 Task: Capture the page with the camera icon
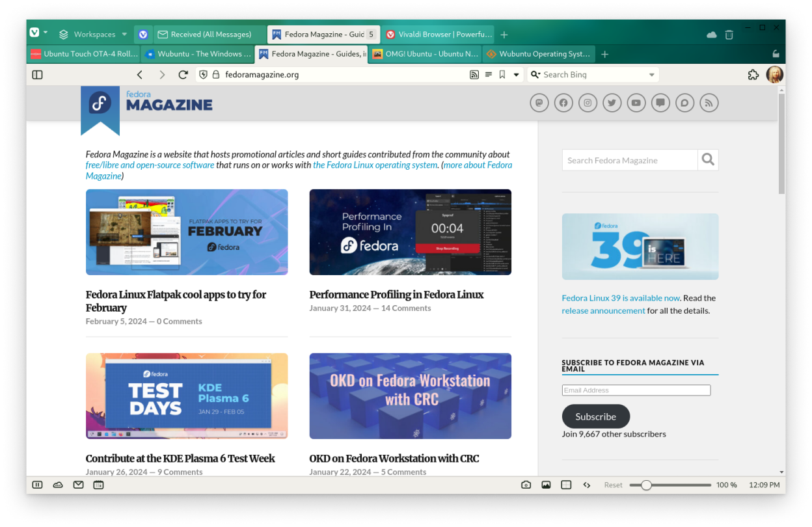[x=526, y=485]
